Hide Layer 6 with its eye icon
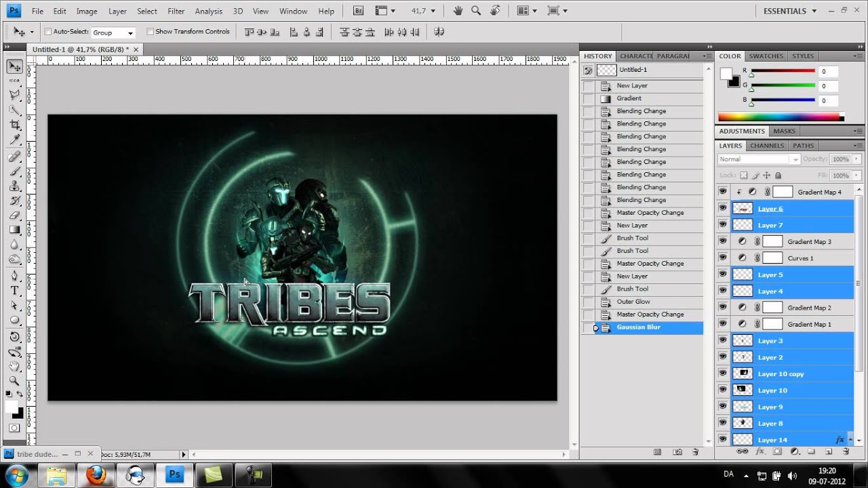This screenshot has width=868, height=488. (723, 209)
